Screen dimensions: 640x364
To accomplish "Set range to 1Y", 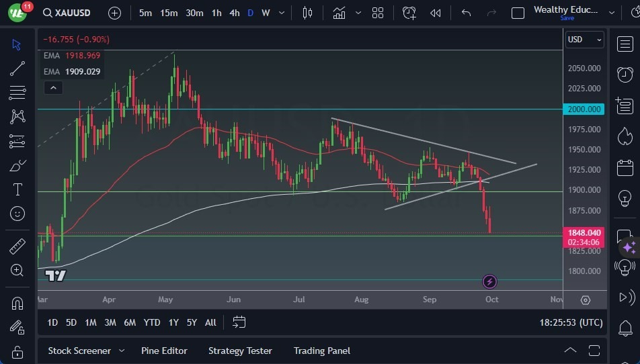I will tap(173, 322).
